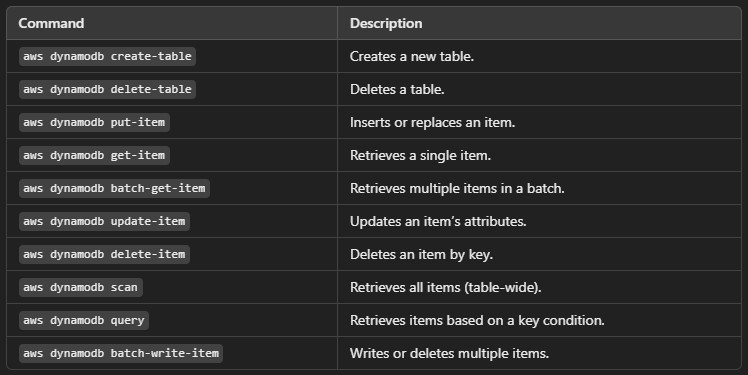This screenshot has width=748, height=375.
Task: Click 'Deletes a table.' description
Action: click(397, 89)
